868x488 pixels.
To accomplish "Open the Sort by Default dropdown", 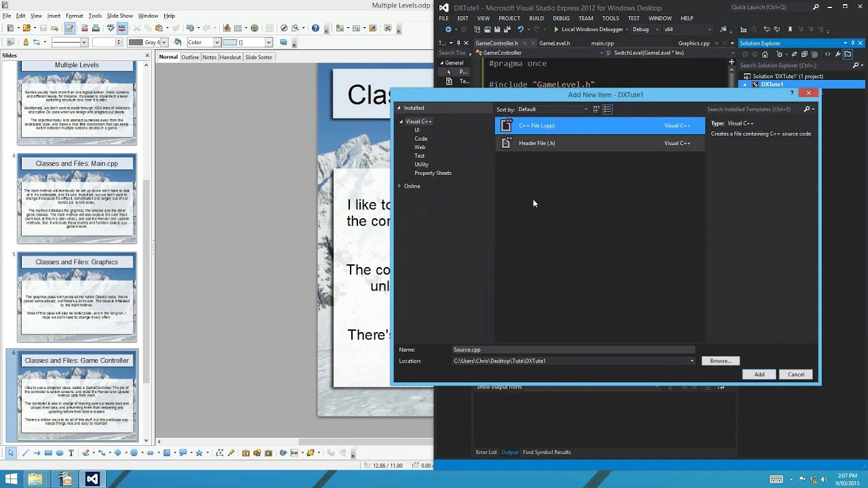I will pos(553,109).
